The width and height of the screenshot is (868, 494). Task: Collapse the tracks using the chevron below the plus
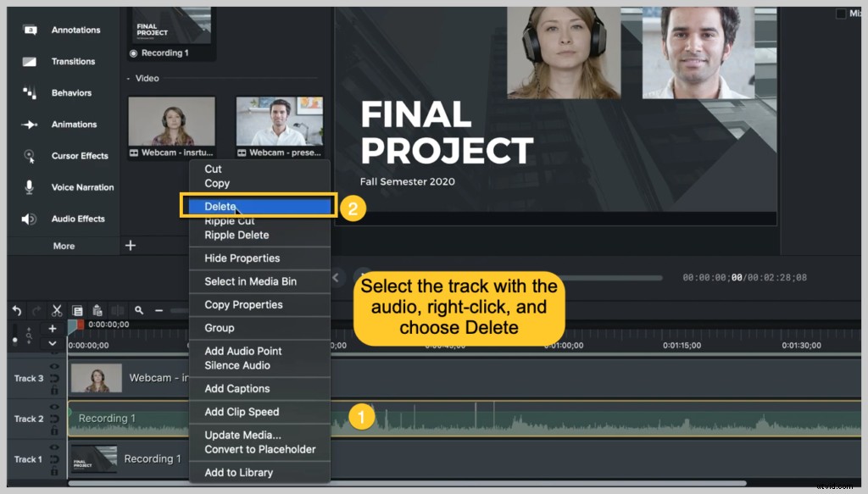click(x=53, y=343)
